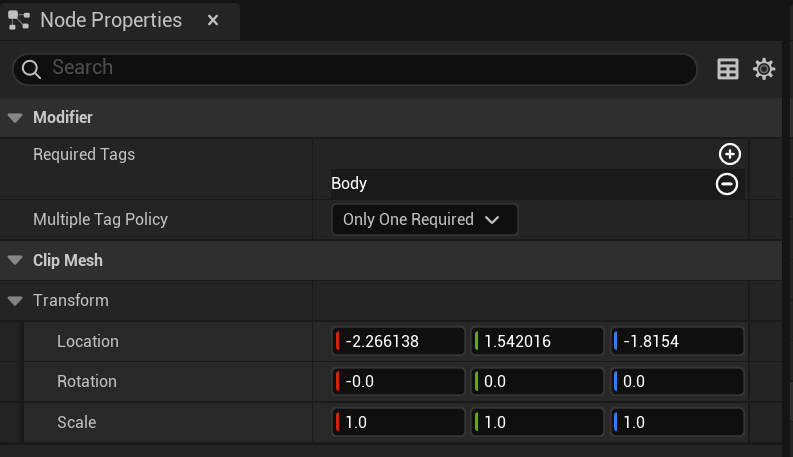Click Location Z value -1.8154
This screenshot has width=793, height=457.
pyautogui.click(x=677, y=341)
